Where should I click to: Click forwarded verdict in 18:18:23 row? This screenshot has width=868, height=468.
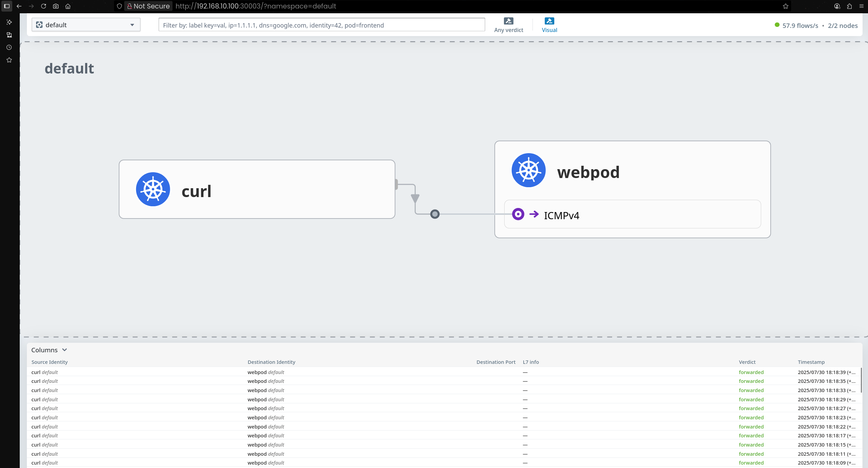pos(751,418)
